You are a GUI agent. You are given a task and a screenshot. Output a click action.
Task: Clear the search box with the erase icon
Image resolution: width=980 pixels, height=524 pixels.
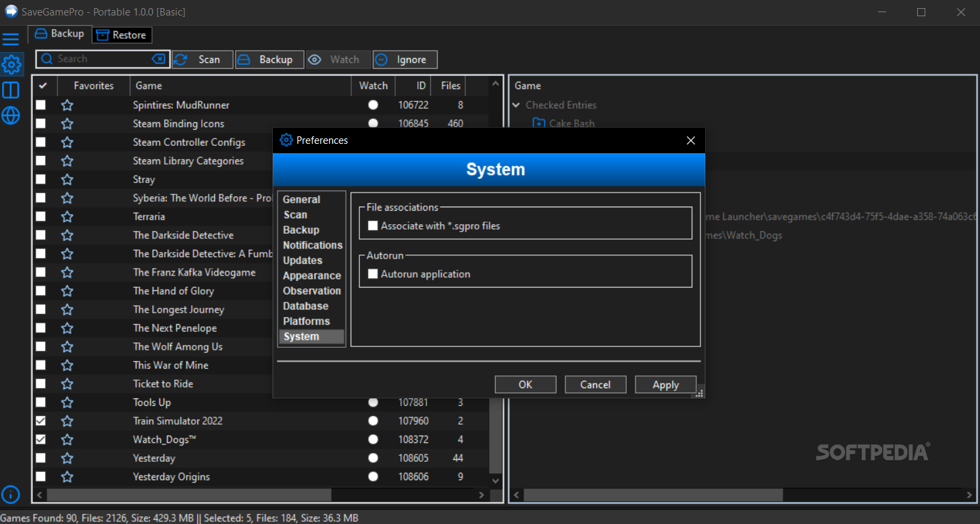(x=158, y=59)
